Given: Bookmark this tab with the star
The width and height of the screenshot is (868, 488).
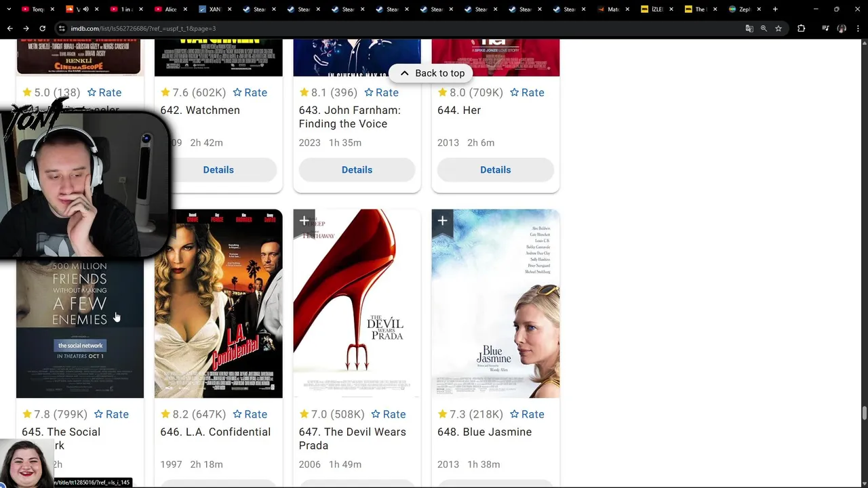Looking at the screenshot, I should point(778,28).
